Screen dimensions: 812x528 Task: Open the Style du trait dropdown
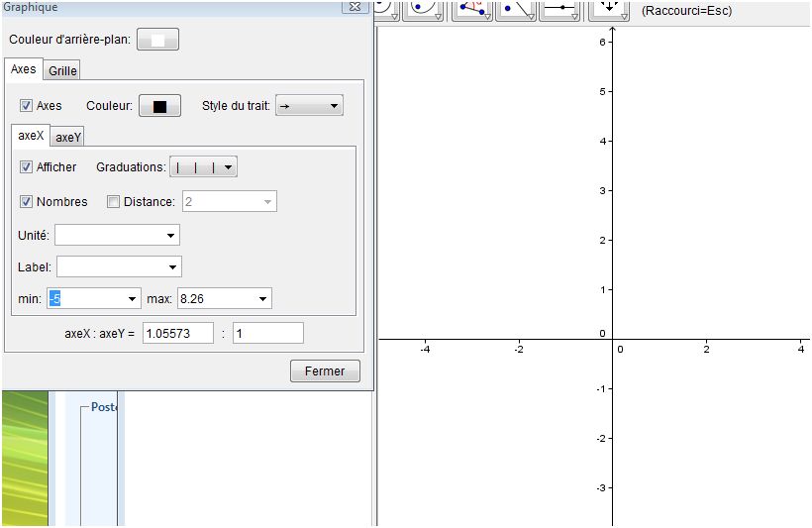pos(309,105)
